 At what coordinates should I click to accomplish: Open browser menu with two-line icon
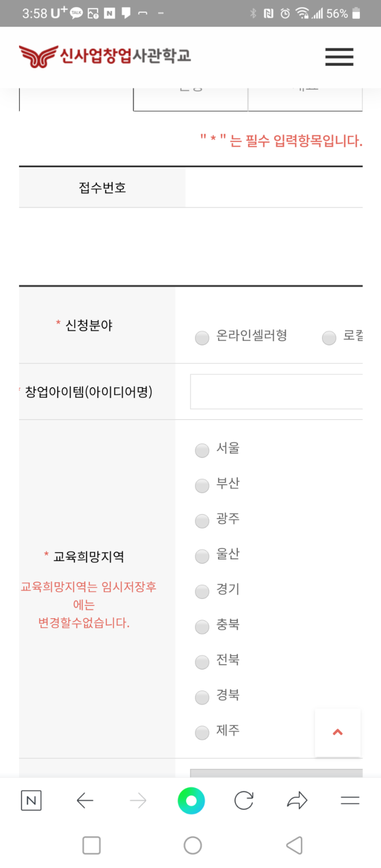pos(350,800)
